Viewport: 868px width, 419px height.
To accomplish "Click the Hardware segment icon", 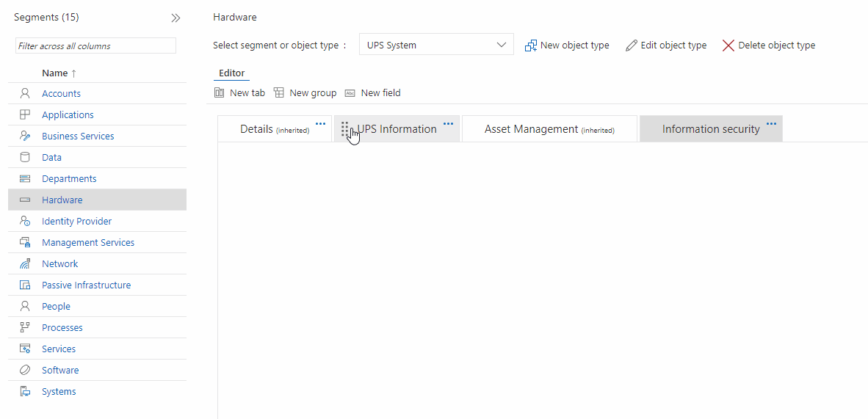I will tap(24, 200).
